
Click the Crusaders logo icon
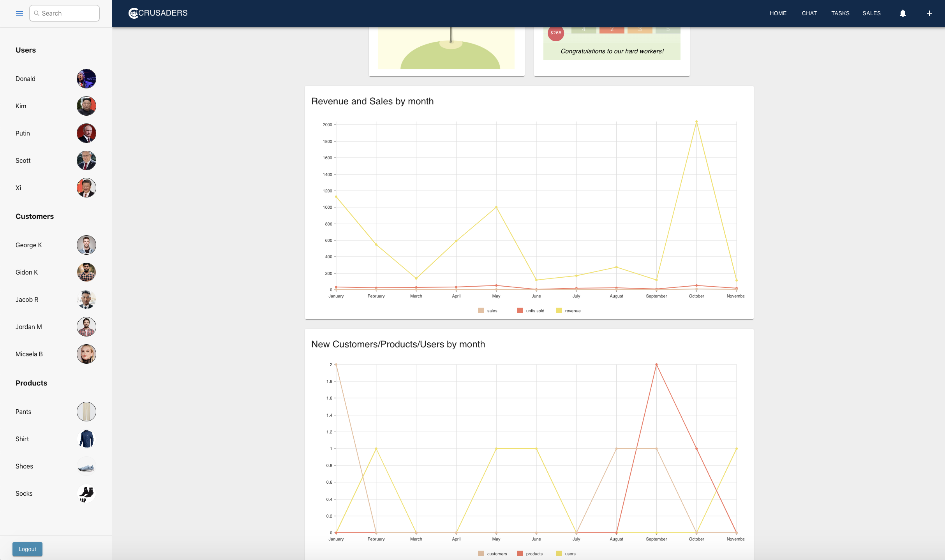coord(133,13)
